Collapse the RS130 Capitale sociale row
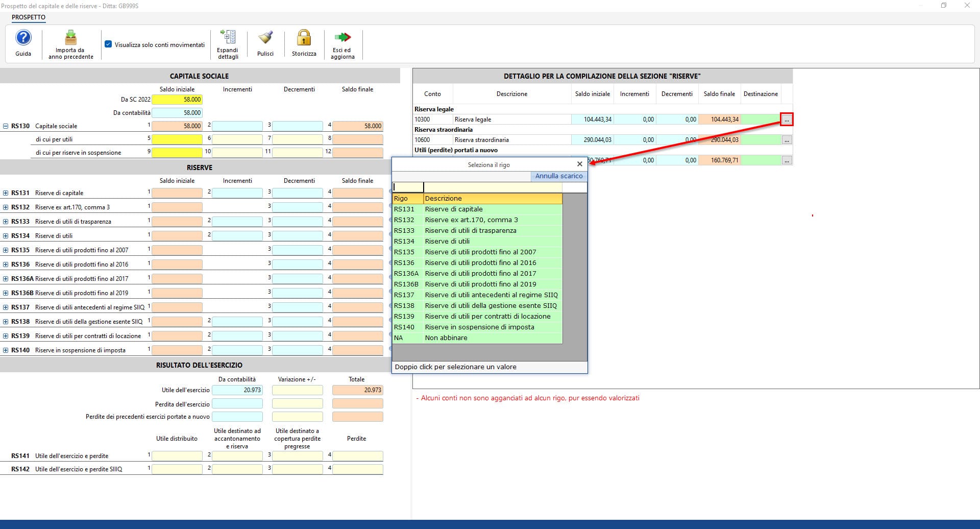 (x=6, y=126)
